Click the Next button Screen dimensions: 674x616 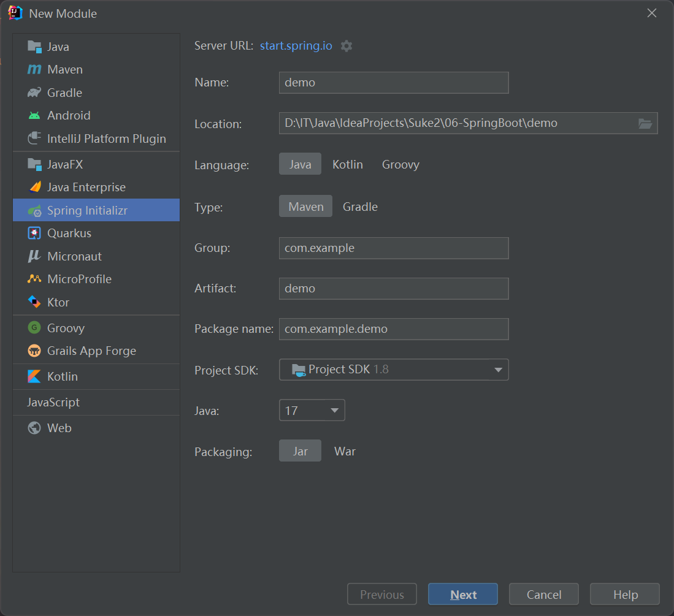tap(462, 594)
